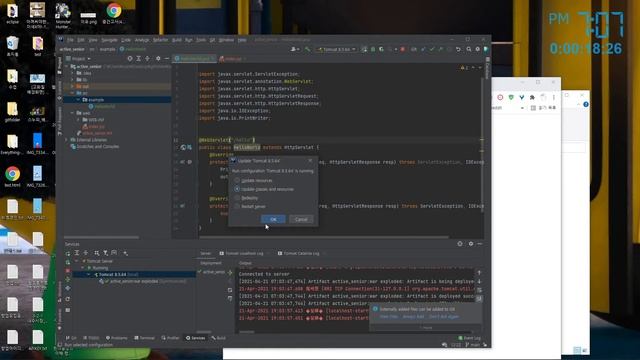
Task: Open the Refactor menu
Action: click(160, 40)
